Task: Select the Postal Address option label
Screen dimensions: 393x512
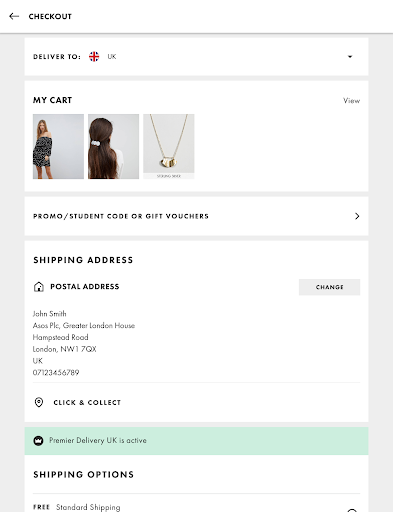Action: click(x=85, y=287)
